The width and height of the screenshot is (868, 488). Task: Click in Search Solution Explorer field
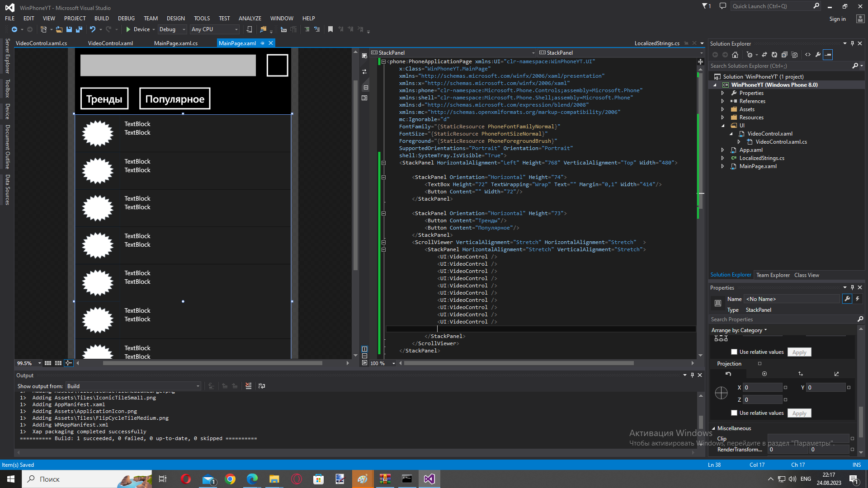pyautogui.click(x=780, y=66)
